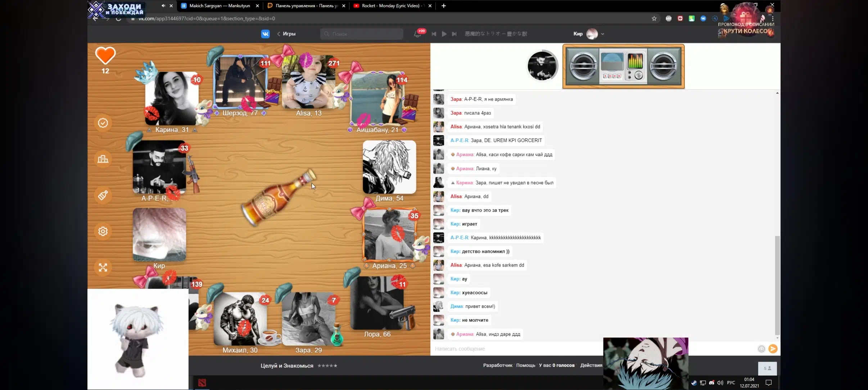Click the VK logo home icon

pos(265,34)
